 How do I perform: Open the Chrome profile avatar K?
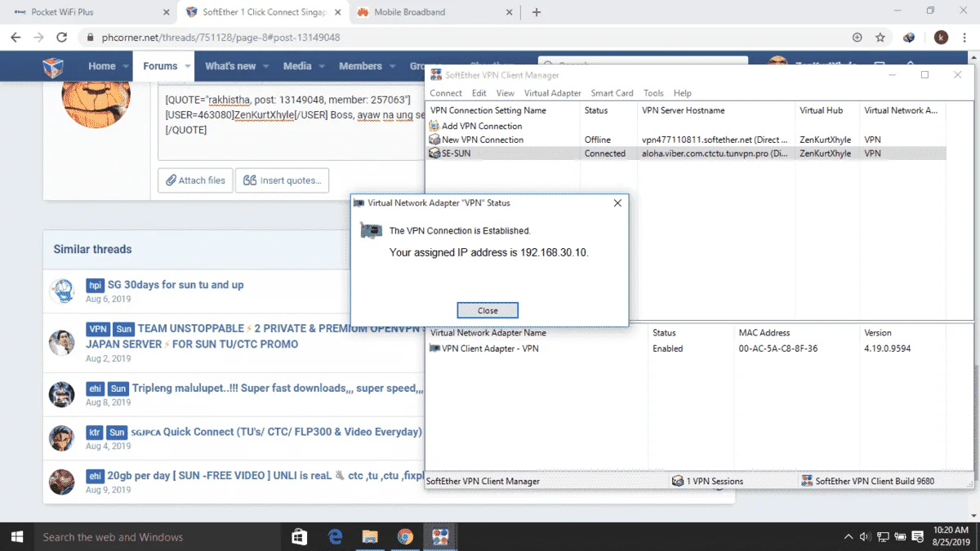pyautogui.click(x=941, y=37)
